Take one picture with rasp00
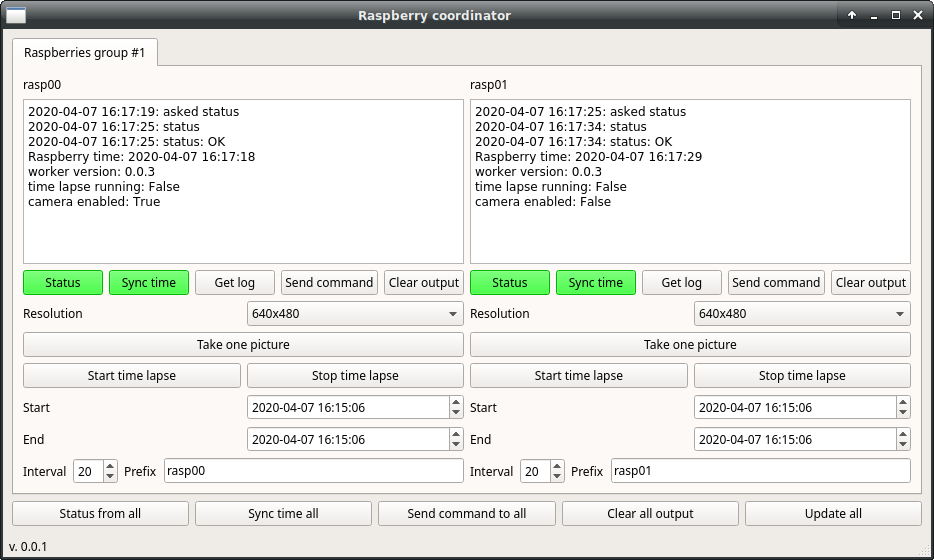 tap(243, 344)
